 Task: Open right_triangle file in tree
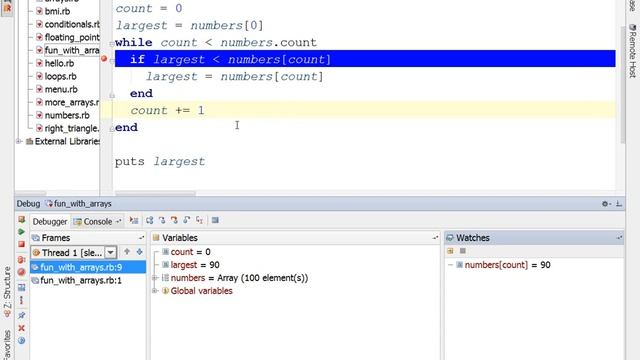(x=68, y=129)
